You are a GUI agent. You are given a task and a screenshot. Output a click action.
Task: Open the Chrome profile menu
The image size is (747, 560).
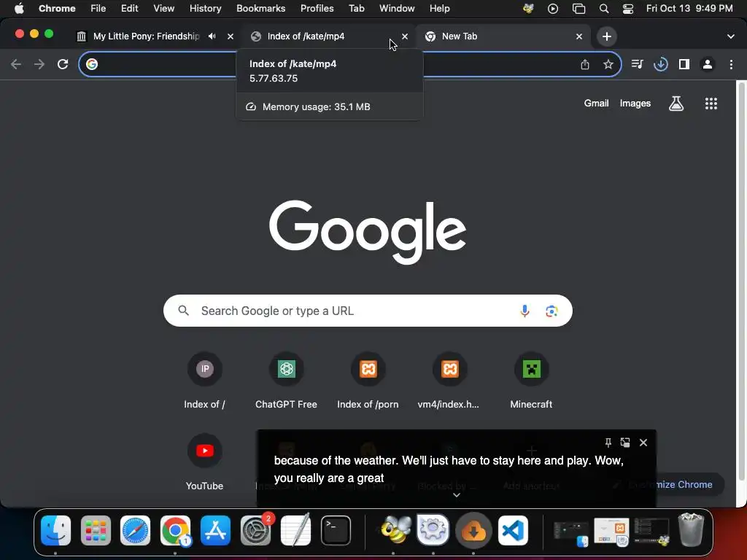tap(708, 64)
